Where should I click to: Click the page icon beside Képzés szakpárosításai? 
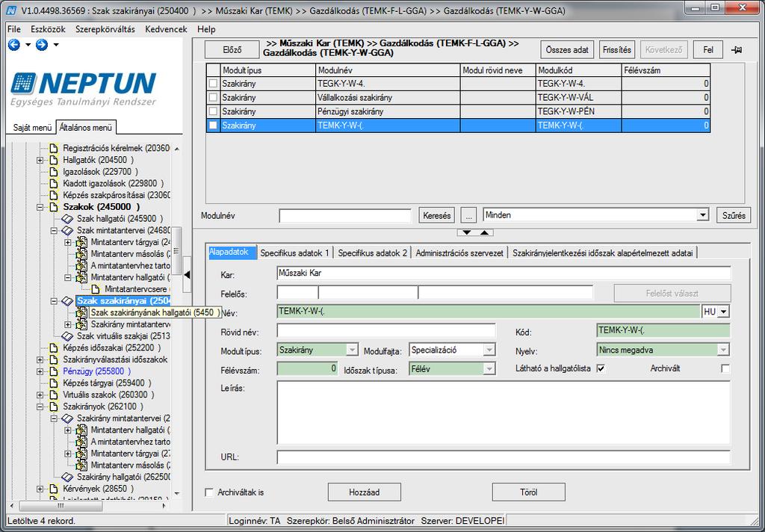point(55,195)
